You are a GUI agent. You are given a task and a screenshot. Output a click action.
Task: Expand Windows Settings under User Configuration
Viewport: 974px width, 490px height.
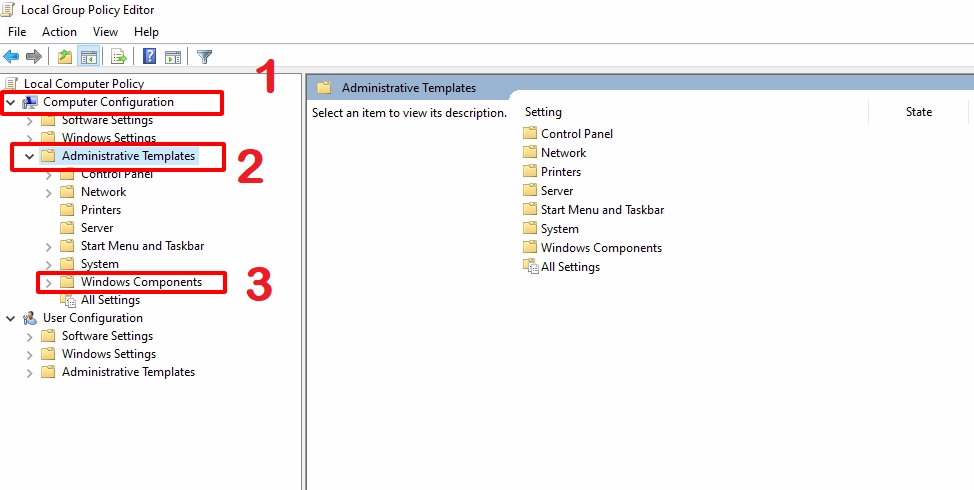point(29,355)
